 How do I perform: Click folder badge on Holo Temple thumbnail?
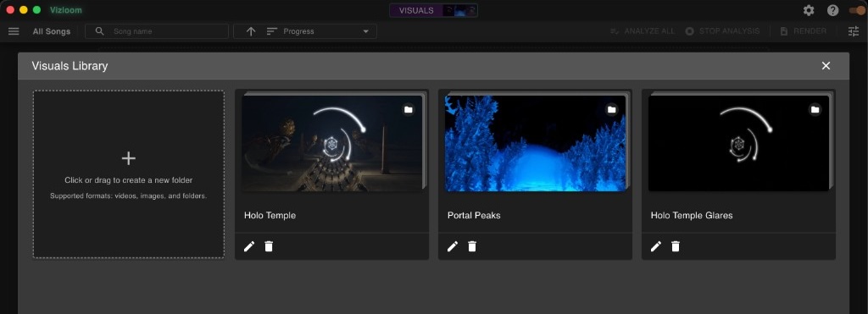409,109
